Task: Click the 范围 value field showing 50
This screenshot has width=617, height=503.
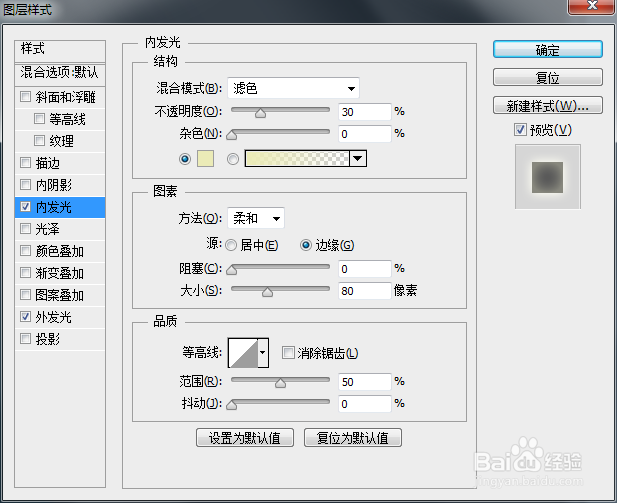Action: tap(365, 382)
